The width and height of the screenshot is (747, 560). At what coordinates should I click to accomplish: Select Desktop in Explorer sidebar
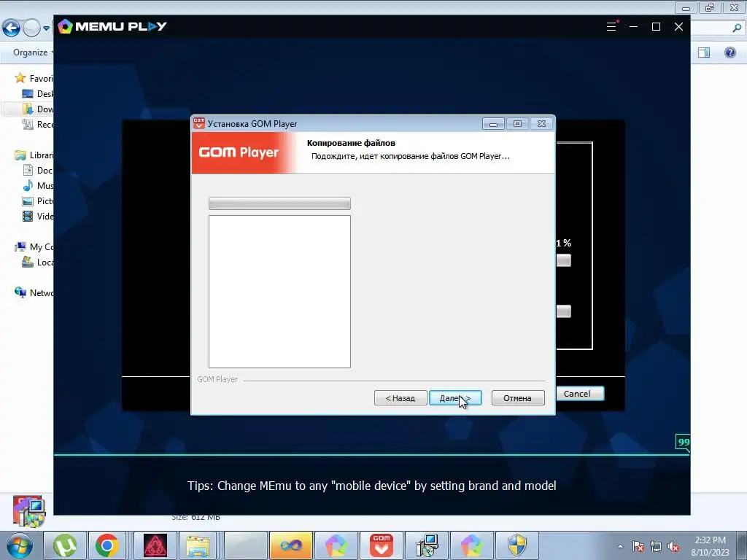pyautogui.click(x=38, y=94)
